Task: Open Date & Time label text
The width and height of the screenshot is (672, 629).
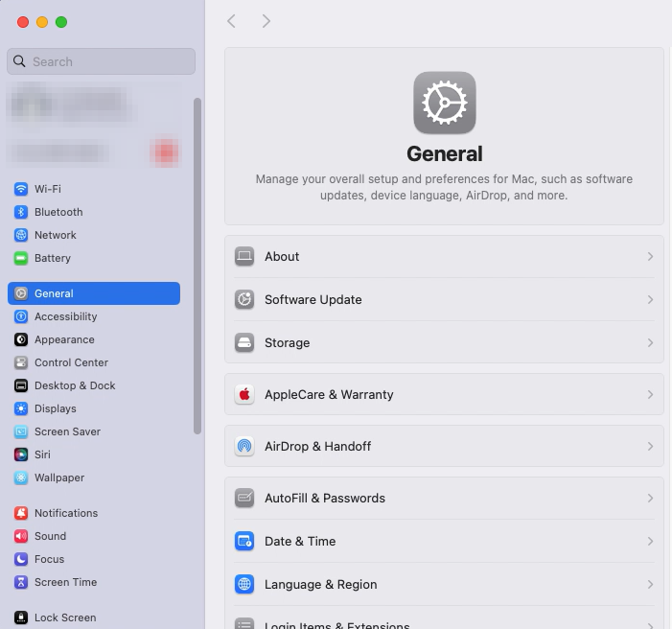Action: [300, 541]
